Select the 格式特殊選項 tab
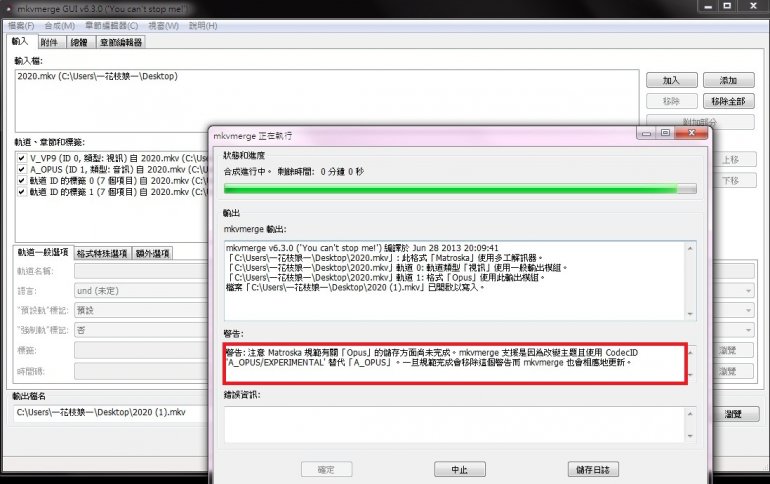770x484 pixels. point(102,253)
